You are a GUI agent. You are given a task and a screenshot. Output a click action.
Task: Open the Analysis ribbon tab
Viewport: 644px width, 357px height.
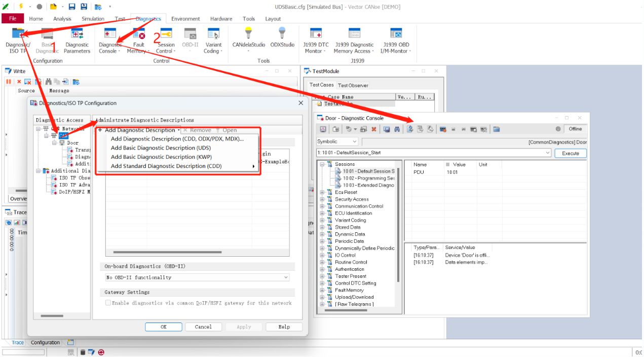point(62,19)
